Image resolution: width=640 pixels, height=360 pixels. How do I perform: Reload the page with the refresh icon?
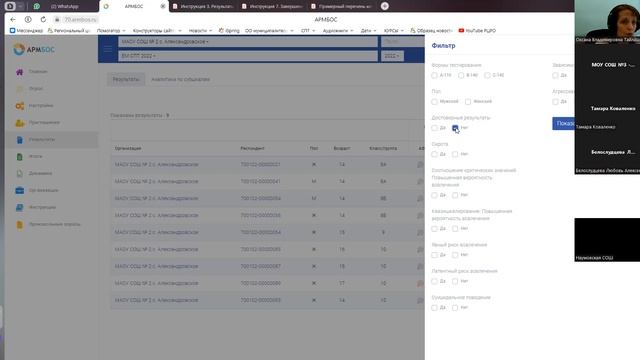(43, 19)
